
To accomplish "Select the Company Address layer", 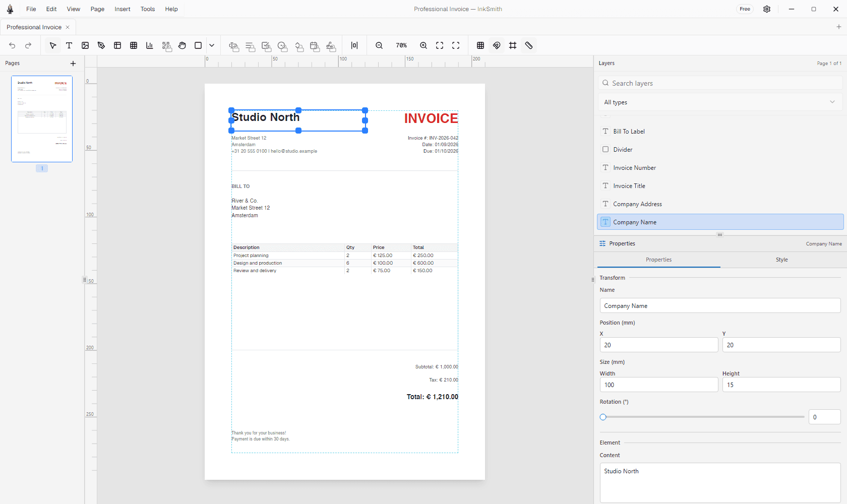I will pyautogui.click(x=720, y=204).
